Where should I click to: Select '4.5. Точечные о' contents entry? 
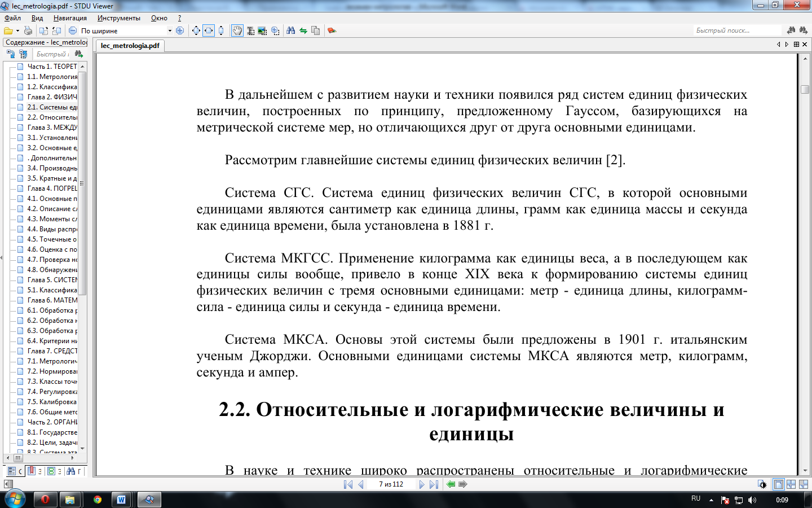(52, 239)
